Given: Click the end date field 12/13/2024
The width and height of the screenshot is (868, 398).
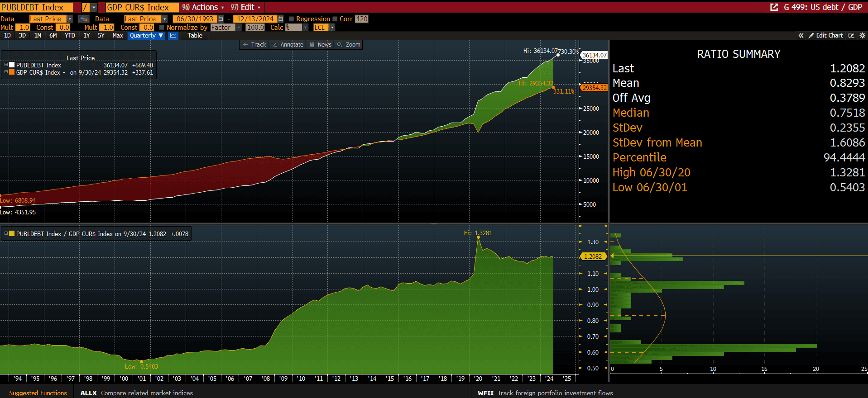Looking at the screenshot, I should pos(255,19).
